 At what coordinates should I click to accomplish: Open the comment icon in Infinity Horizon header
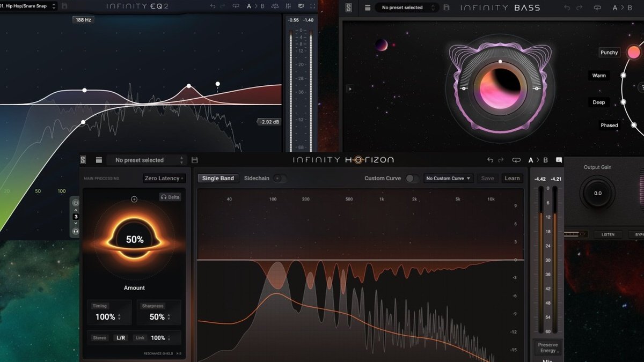pos(559,160)
